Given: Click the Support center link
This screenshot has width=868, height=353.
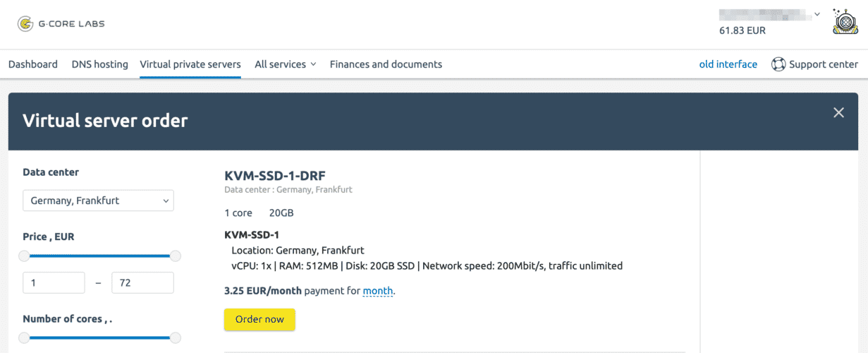Looking at the screenshot, I should (823, 64).
